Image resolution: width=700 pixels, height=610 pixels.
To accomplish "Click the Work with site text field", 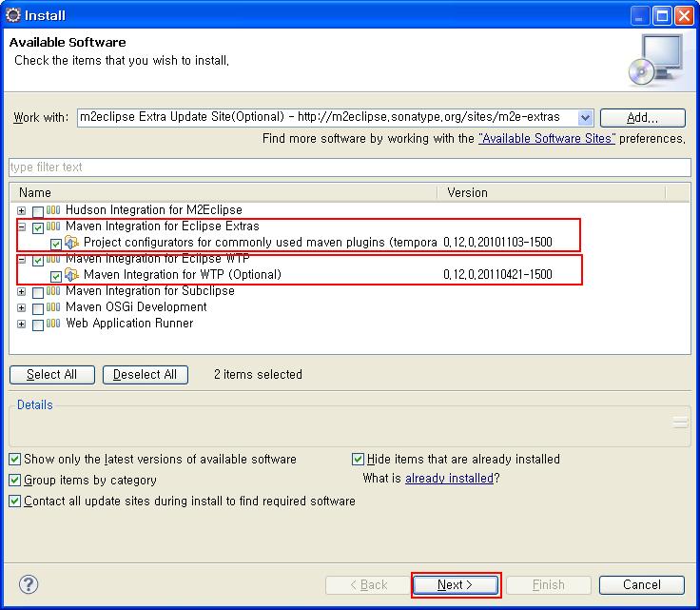I will coord(328,118).
